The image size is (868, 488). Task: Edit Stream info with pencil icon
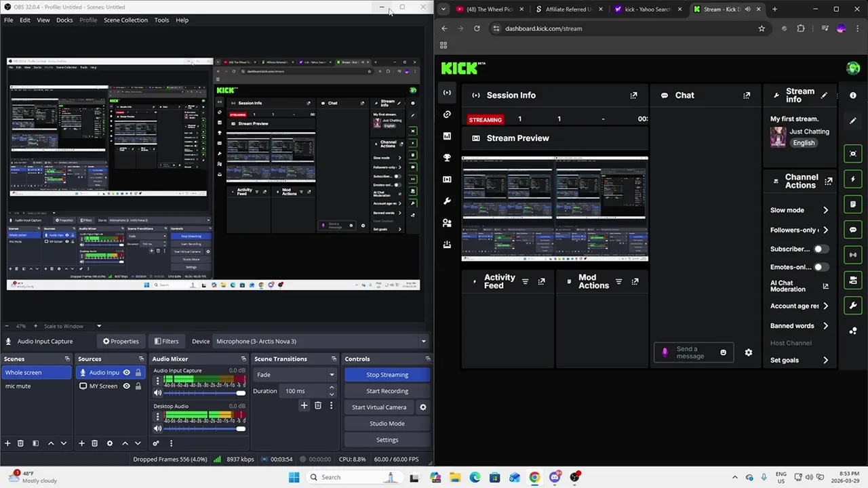pos(824,96)
